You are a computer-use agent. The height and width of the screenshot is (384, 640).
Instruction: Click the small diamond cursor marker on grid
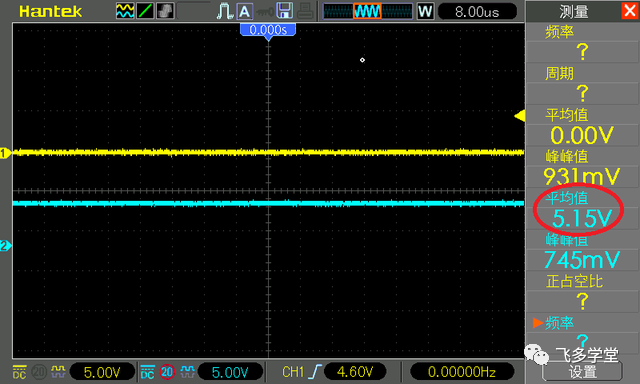[362, 60]
